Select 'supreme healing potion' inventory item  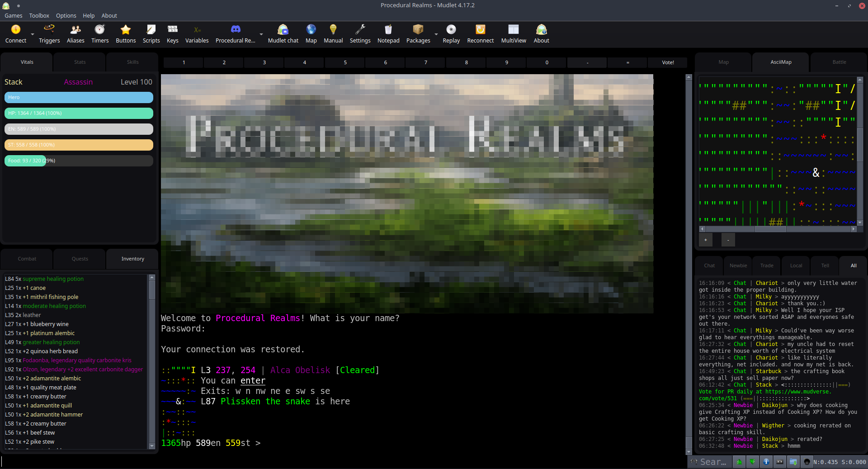(x=53, y=279)
